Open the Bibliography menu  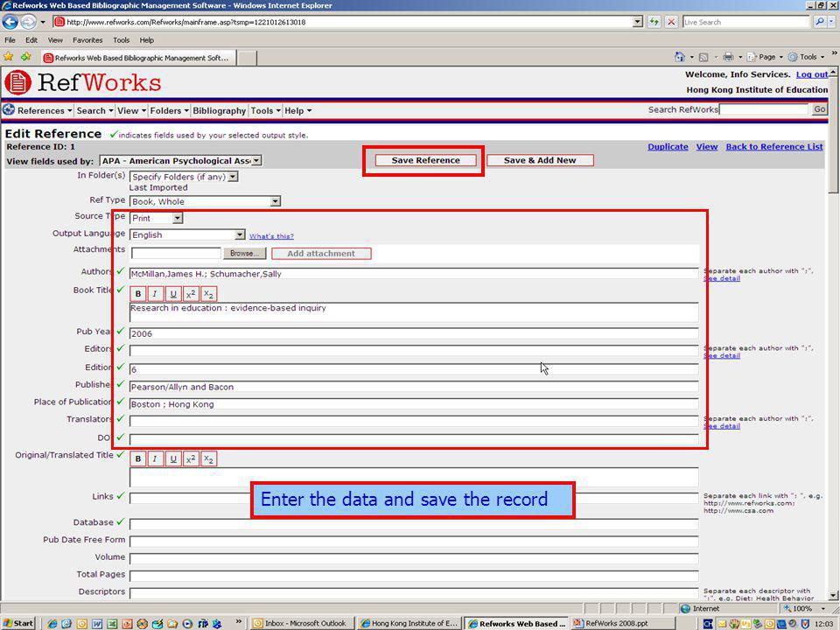click(219, 110)
